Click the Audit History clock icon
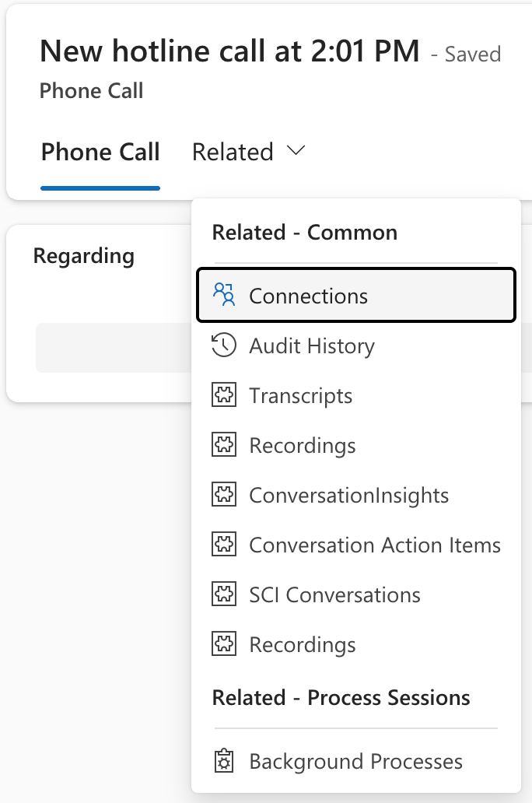 pos(224,345)
